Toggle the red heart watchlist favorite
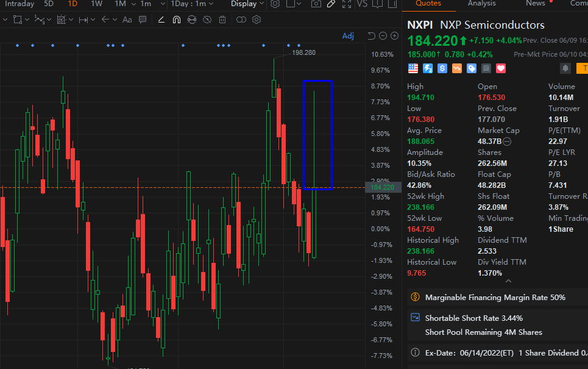This screenshot has height=369, width=588. click(501, 68)
